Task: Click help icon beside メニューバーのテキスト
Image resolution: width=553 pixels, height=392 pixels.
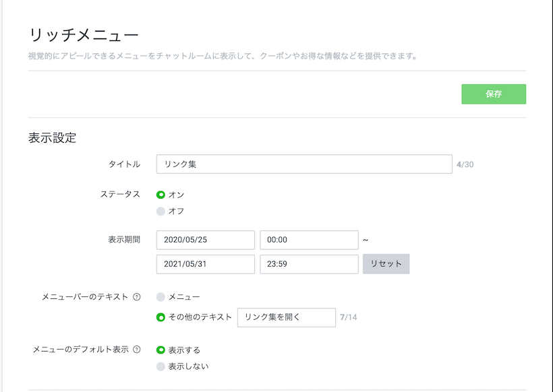Action: pos(137,297)
